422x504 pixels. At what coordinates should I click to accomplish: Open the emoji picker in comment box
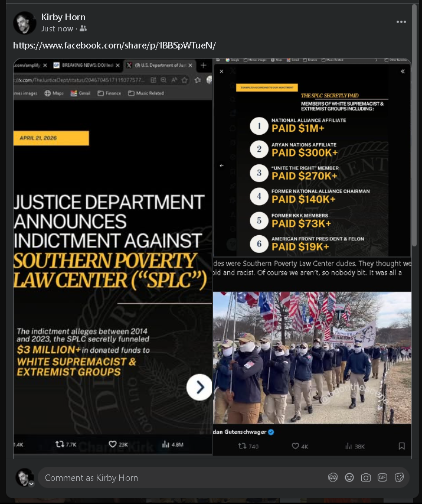tap(349, 477)
